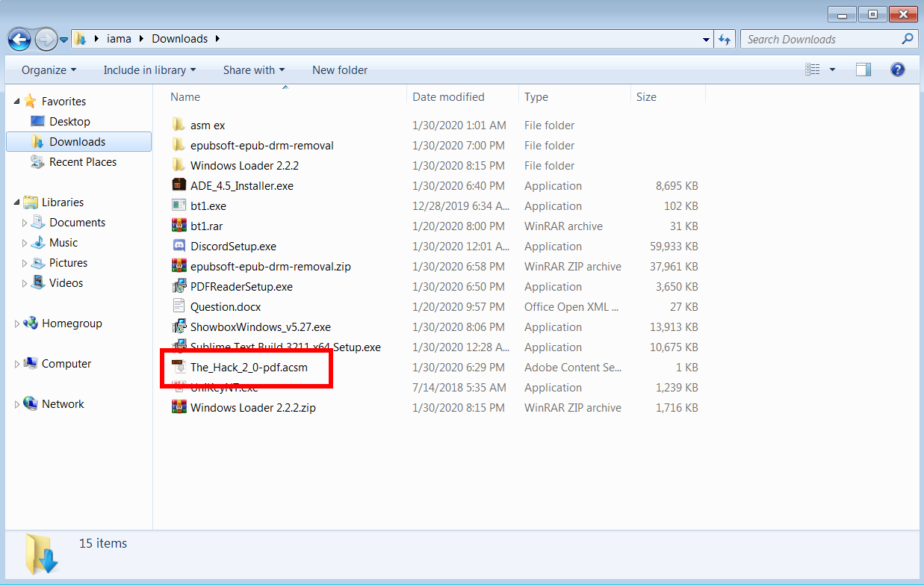Image resolution: width=924 pixels, height=585 pixels.
Task: Open the Share with menu
Action: [x=254, y=69]
